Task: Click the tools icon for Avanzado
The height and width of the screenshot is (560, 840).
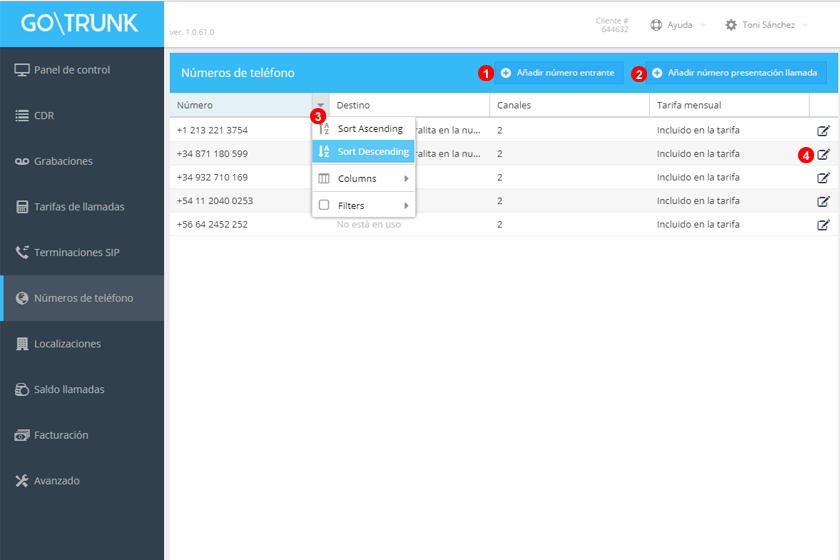Action: click(x=22, y=481)
